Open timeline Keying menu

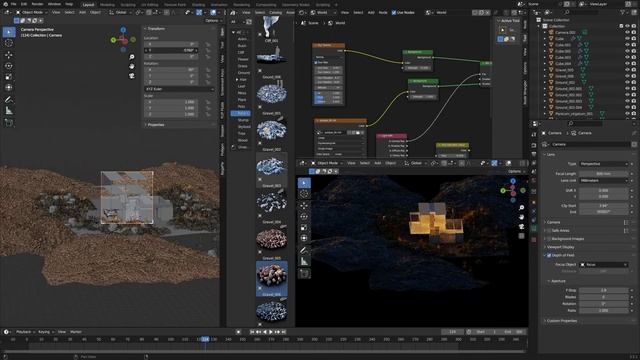pyautogui.click(x=45, y=332)
